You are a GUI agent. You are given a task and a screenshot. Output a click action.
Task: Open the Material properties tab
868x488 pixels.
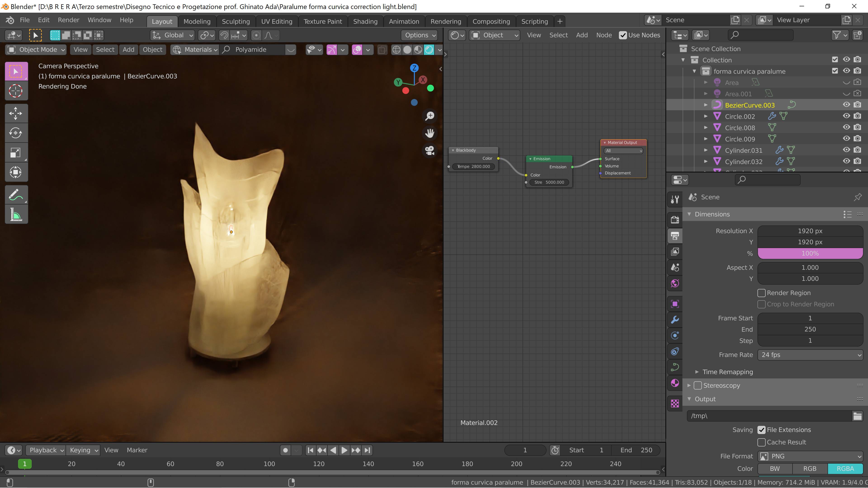pos(675,383)
